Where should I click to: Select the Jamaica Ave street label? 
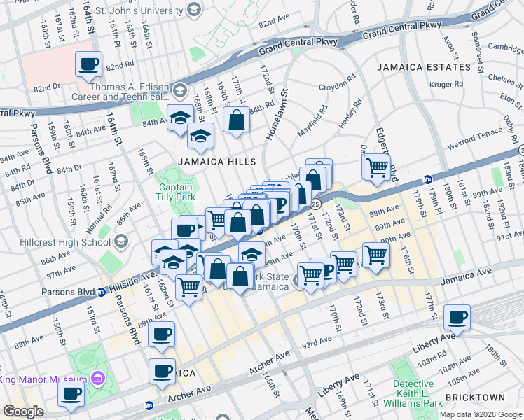click(466, 276)
